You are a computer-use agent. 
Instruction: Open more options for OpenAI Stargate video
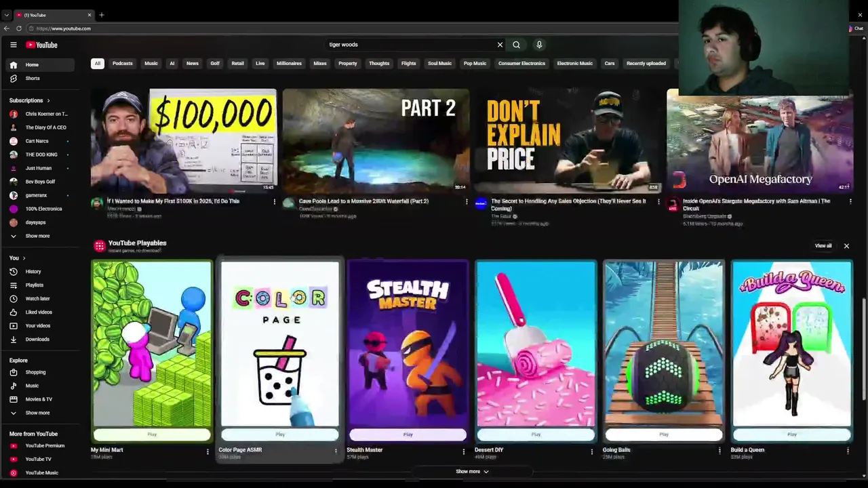[850, 201]
